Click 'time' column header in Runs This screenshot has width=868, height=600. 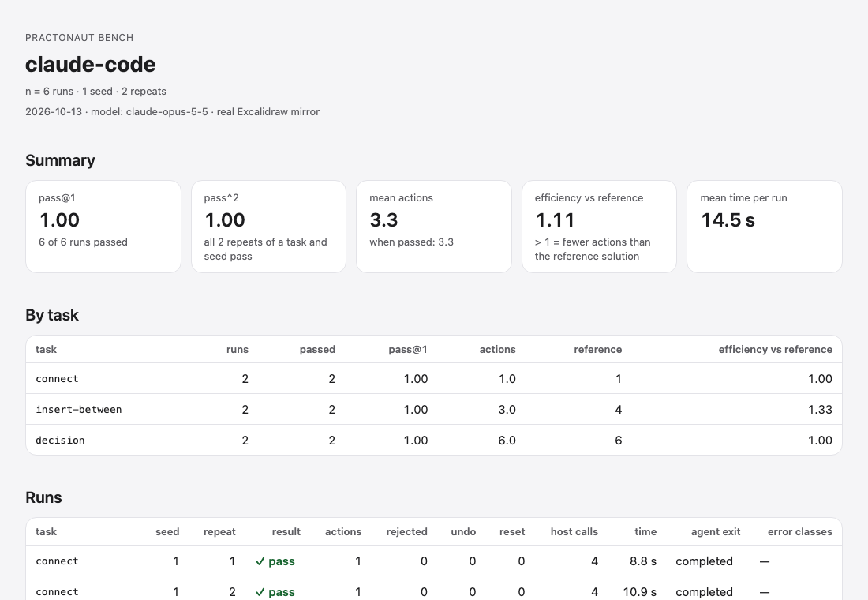pyautogui.click(x=645, y=532)
